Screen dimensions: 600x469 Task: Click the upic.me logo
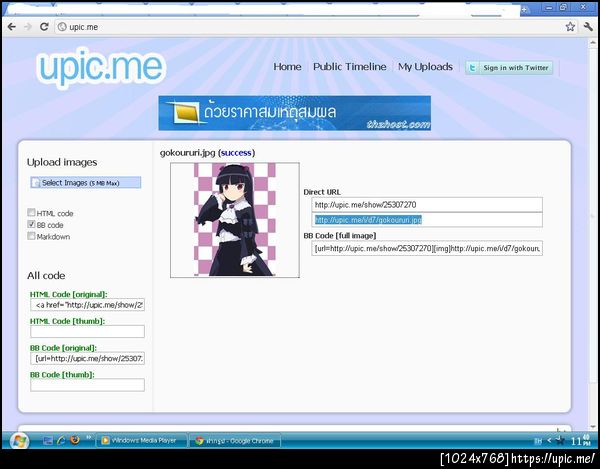(x=101, y=68)
